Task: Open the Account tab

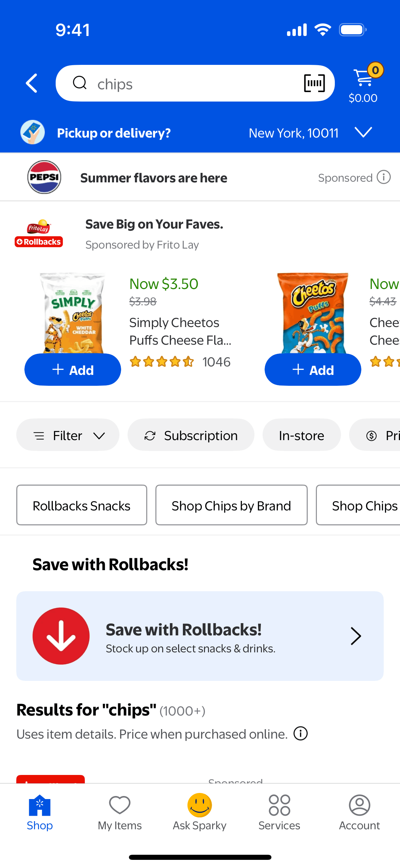Action: click(x=359, y=812)
